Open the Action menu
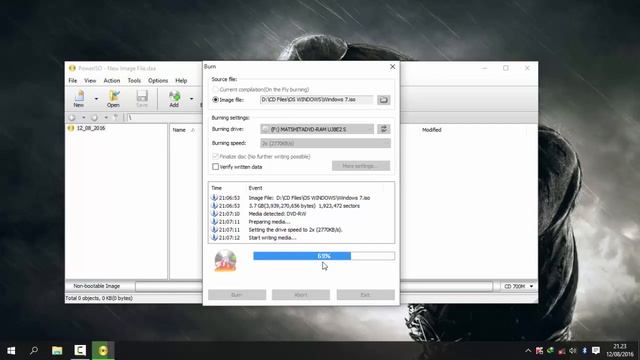This screenshot has height=360, width=640. pyautogui.click(x=111, y=81)
